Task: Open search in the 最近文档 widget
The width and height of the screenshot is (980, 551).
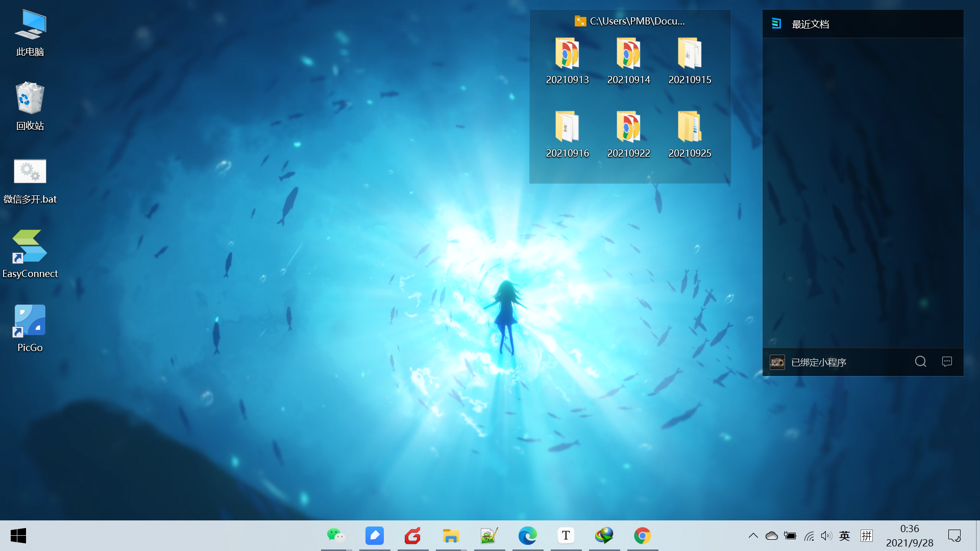Action: (920, 362)
